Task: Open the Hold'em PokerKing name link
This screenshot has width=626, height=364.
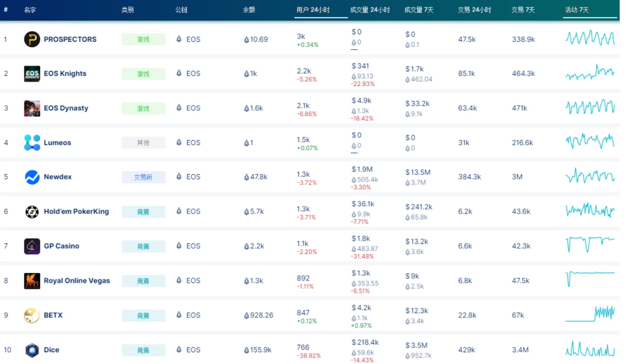Action: [x=76, y=211]
